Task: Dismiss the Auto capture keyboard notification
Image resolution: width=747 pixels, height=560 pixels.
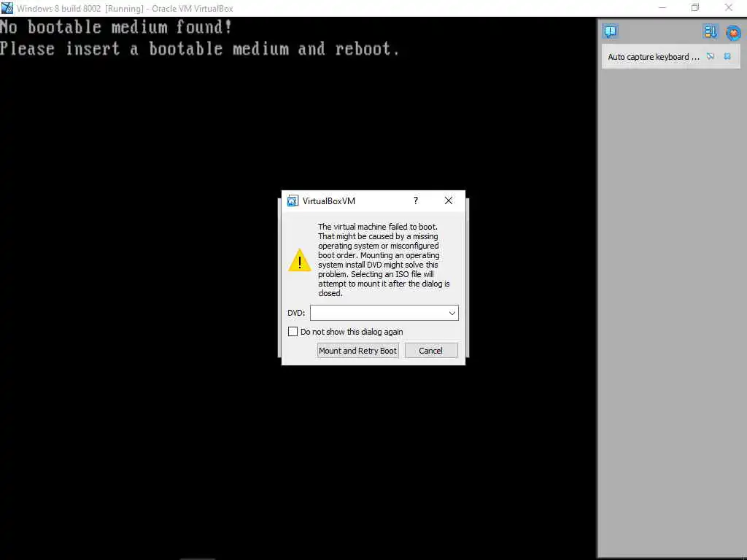Action: point(727,57)
